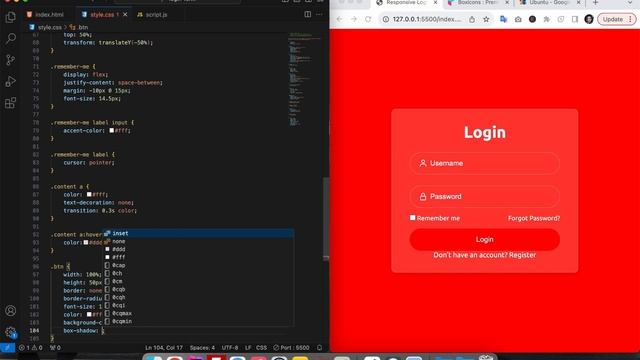The image size is (640, 360).
Task: Open the Forgot Password? link
Action: click(x=534, y=218)
